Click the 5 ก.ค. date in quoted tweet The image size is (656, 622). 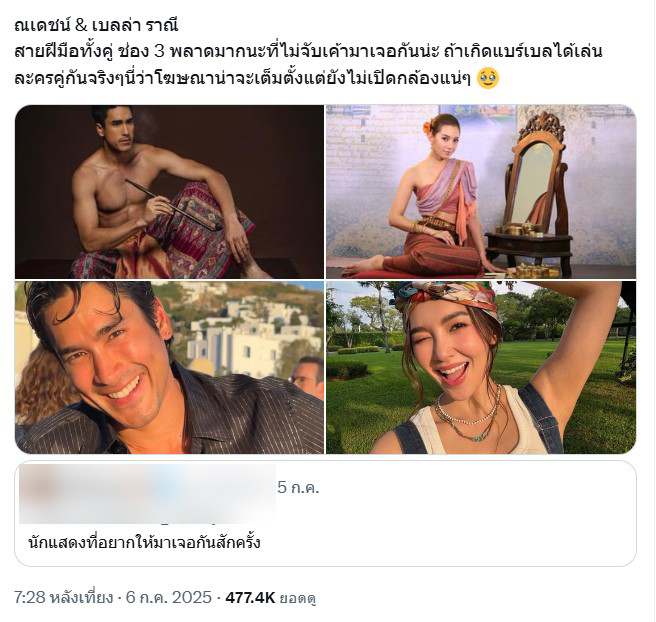pyautogui.click(x=298, y=487)
